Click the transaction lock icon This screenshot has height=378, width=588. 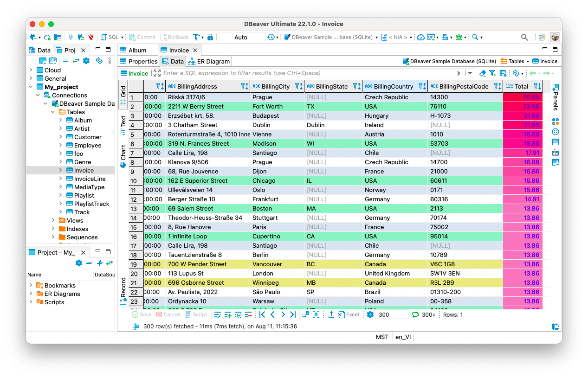tap(210, 37)
